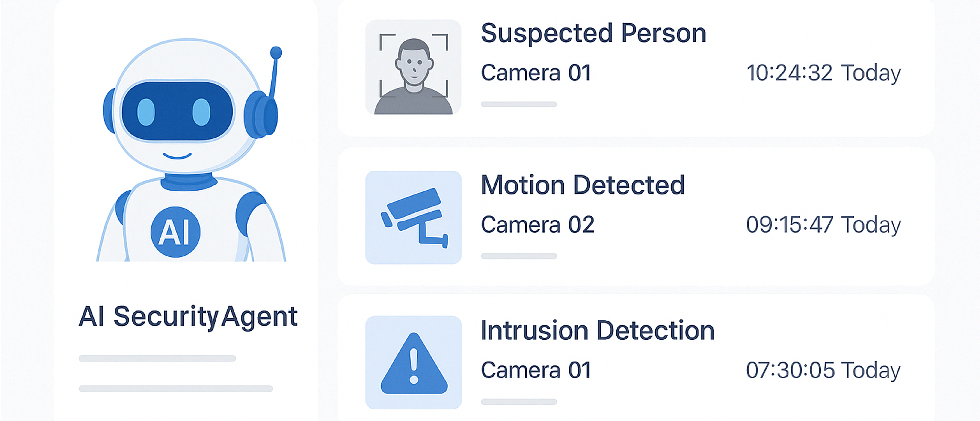Click Camera 01 under Intrusion Detection
Screen dimensions: 980x421
[536, 370]
